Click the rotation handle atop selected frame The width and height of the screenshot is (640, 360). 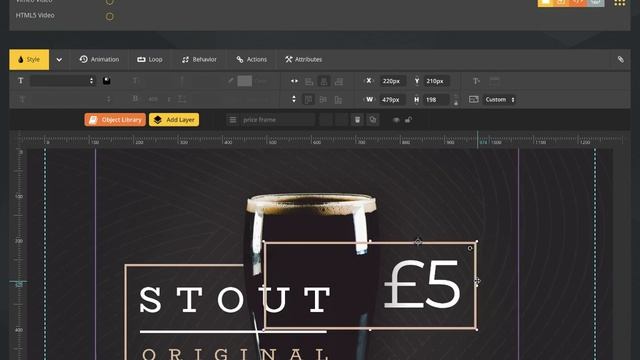418,242
